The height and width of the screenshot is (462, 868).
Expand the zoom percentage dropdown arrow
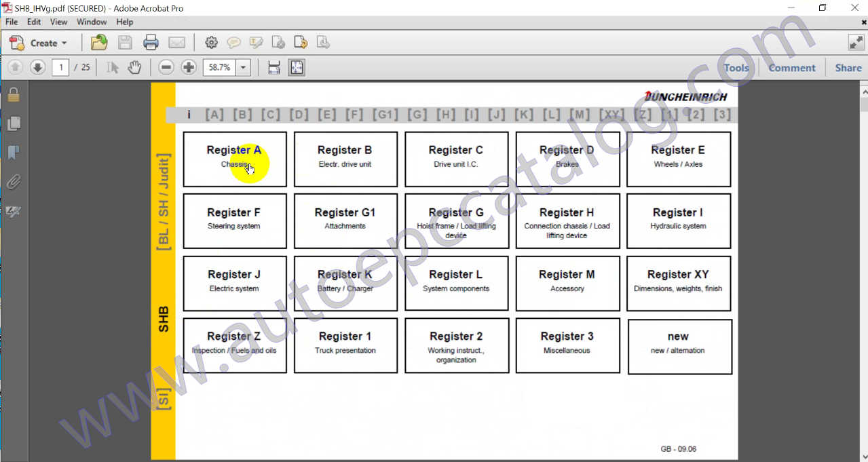(x=244, y=67)
